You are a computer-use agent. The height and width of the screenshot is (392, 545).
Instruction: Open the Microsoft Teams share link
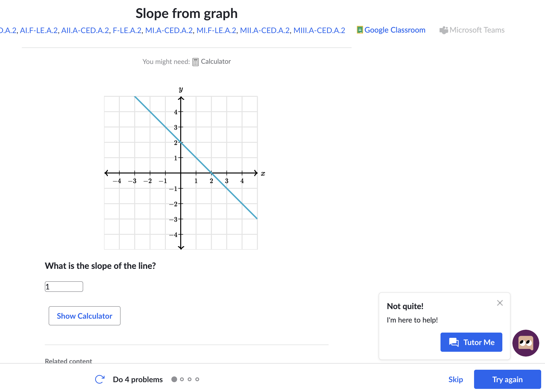(x=477, y=30)
